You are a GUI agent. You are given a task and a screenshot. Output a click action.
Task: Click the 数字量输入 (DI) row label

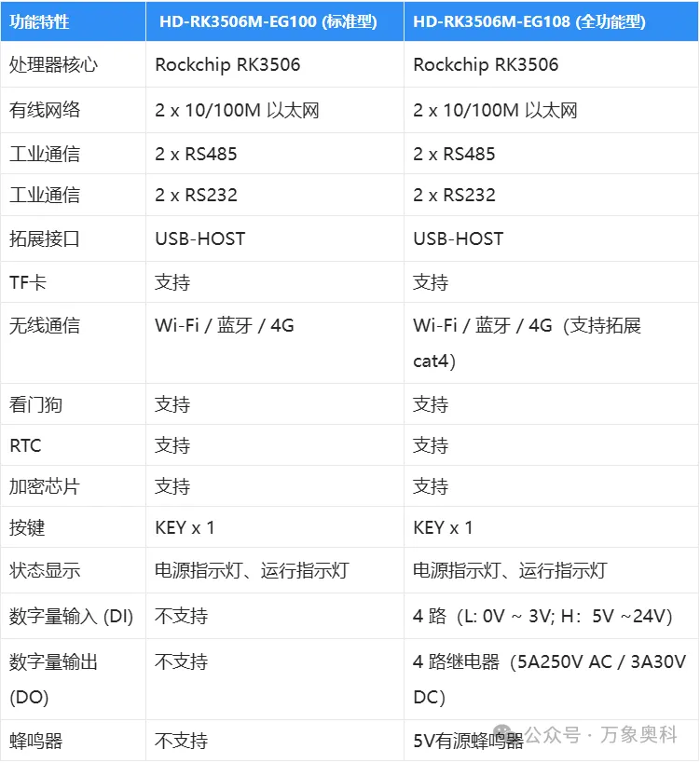click(x=71, y=617)
